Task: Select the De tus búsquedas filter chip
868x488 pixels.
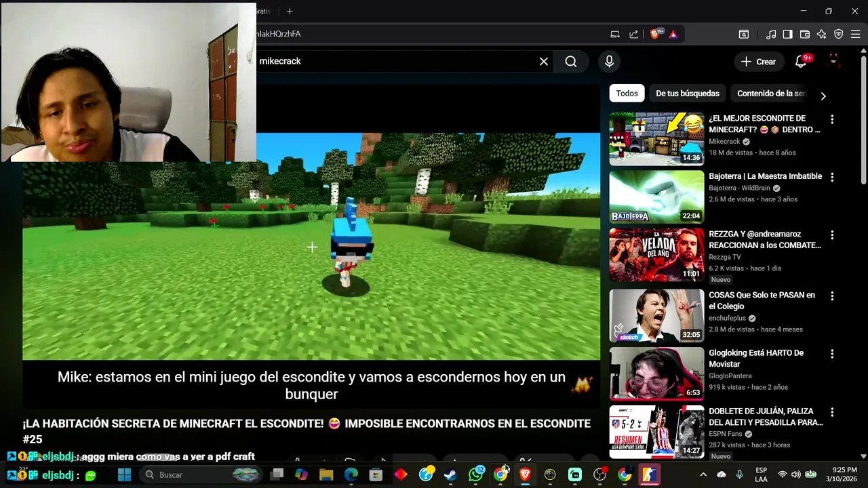Action: [x=687, y=94]
